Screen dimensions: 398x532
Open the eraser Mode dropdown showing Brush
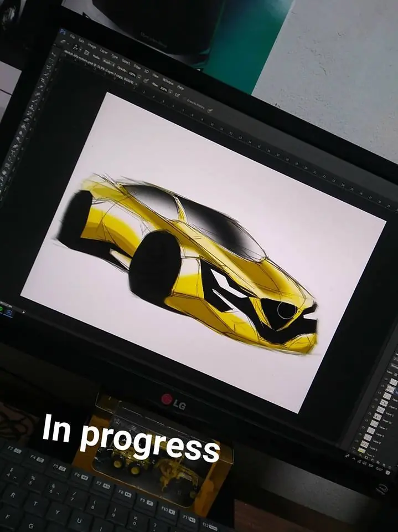coord(108,63)
